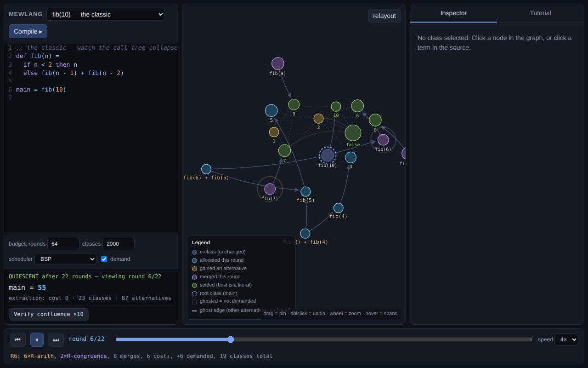The height and width of the screenshot is (368, 588).
Task: Click the relayout button
Action: point(384,16)
